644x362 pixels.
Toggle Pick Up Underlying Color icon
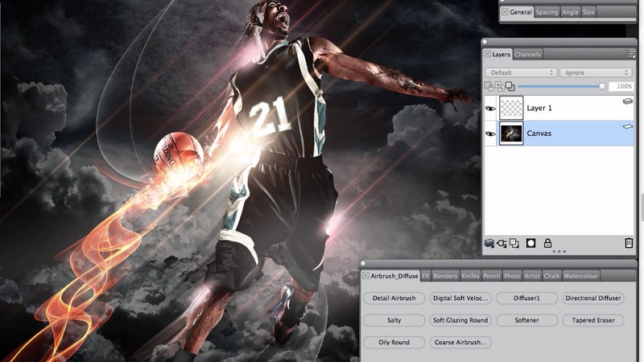[x=499, y=86]
